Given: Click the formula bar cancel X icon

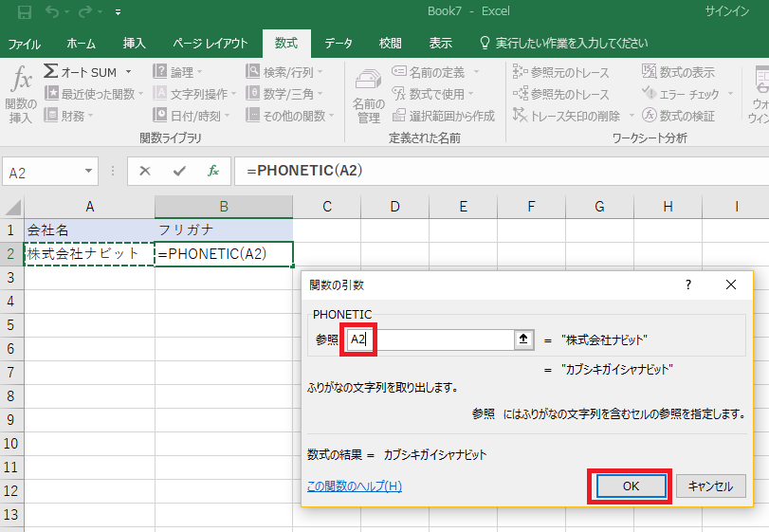Looking at the screenshot, I should (145, 172).
